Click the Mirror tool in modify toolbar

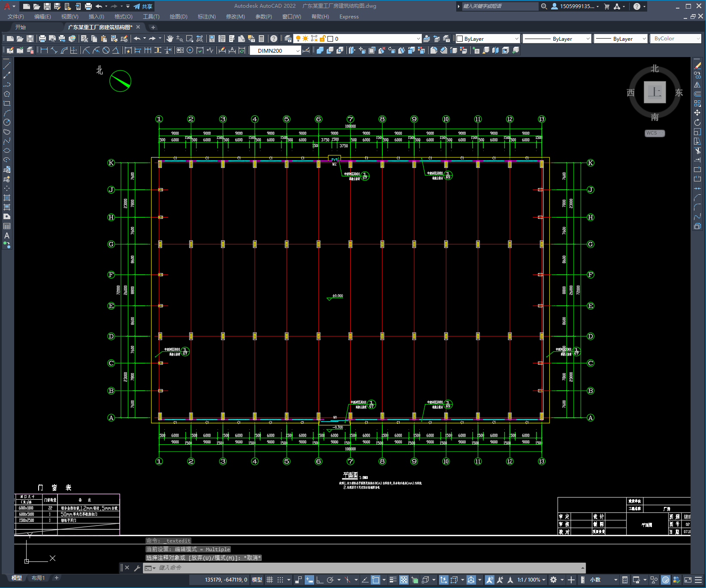(x=697, y=84)
